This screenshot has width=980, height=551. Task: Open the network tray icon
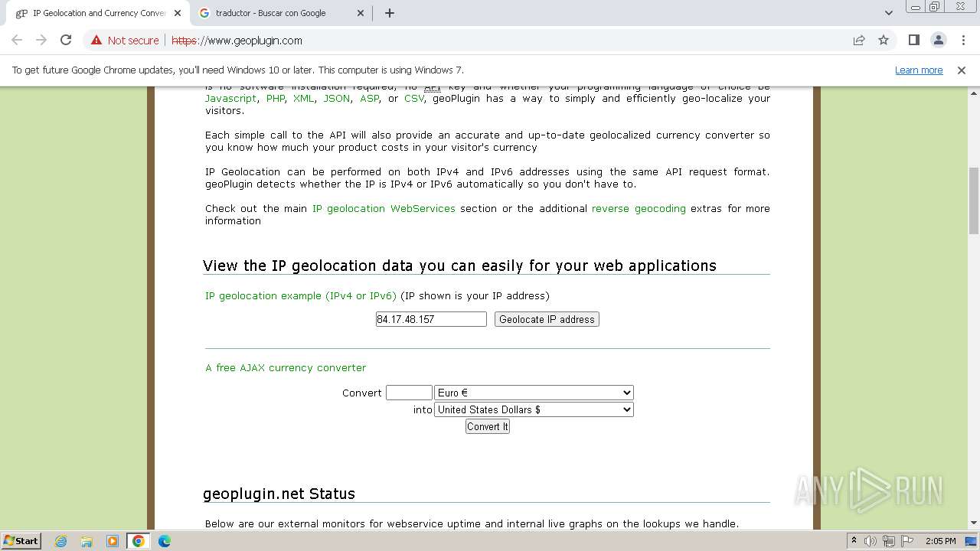889,541
